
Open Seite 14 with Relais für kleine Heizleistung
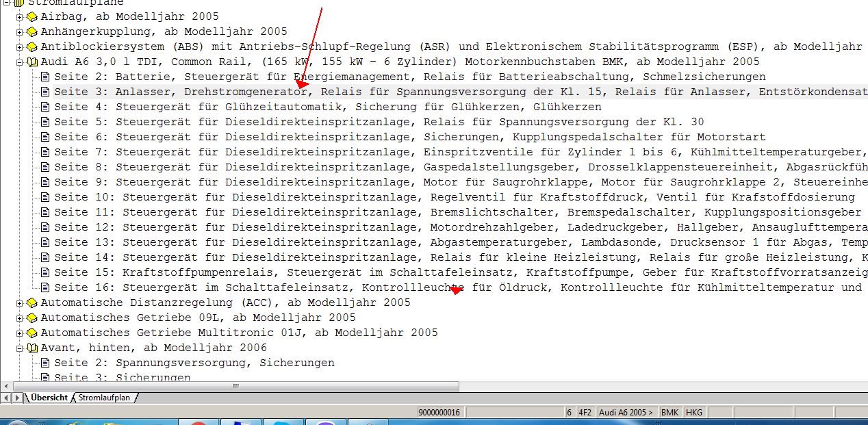[461, 257]
